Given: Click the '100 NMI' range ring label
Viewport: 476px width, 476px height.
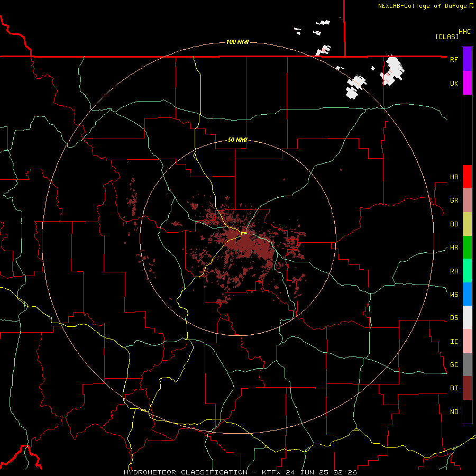Looking at the screenshot, I should (237, 42).
